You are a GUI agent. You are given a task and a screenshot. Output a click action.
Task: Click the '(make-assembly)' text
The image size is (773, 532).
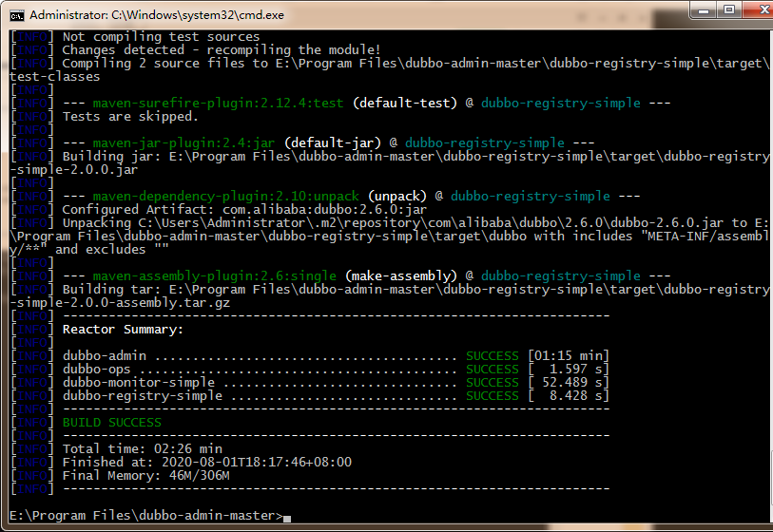click(401, 276)
